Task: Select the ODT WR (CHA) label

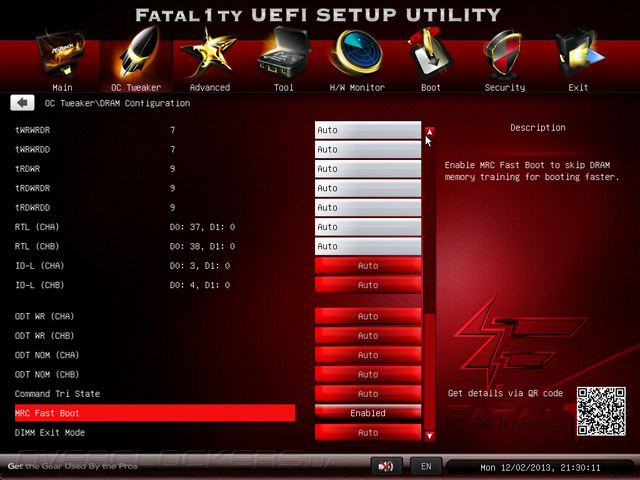Action: (44, 316)
